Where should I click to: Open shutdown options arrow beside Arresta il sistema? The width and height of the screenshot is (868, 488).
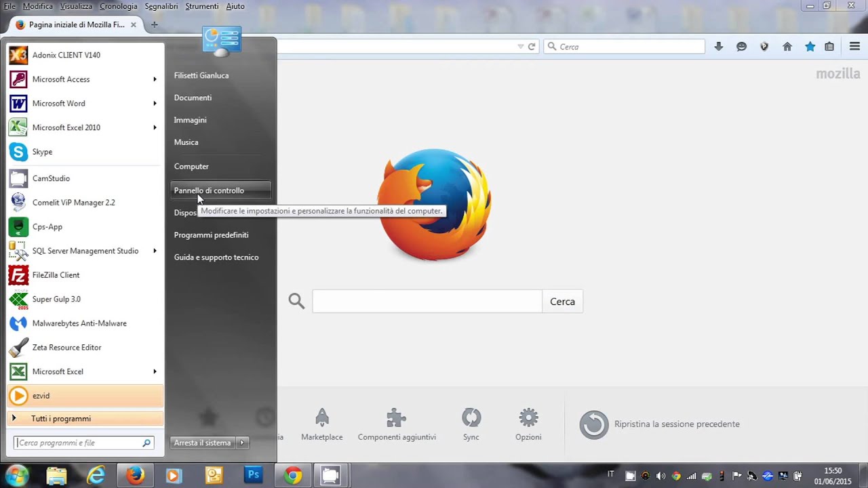point(242,443)
